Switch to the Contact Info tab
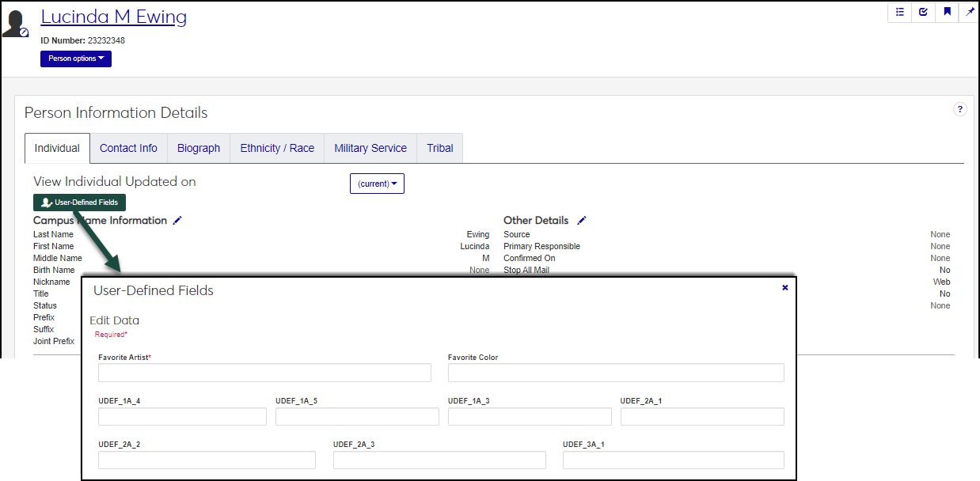980x481 pixels. pyautogui.click(x=128, y=148)
